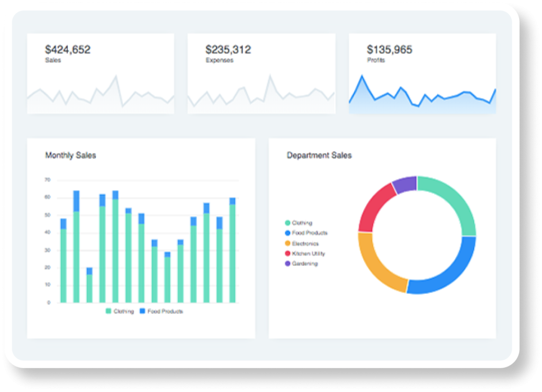
Task: Click the Monthly Sales chart title
Action: (x=70, y=156)
